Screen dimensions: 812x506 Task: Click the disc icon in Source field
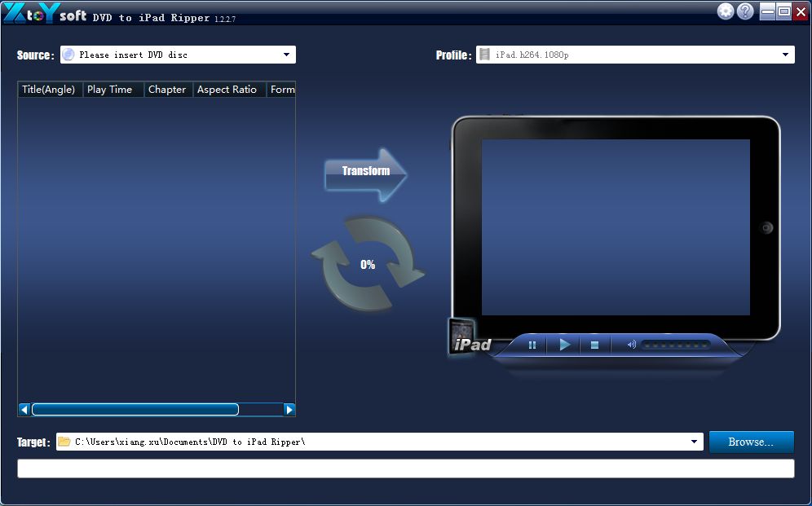click(x=68, y=55)
